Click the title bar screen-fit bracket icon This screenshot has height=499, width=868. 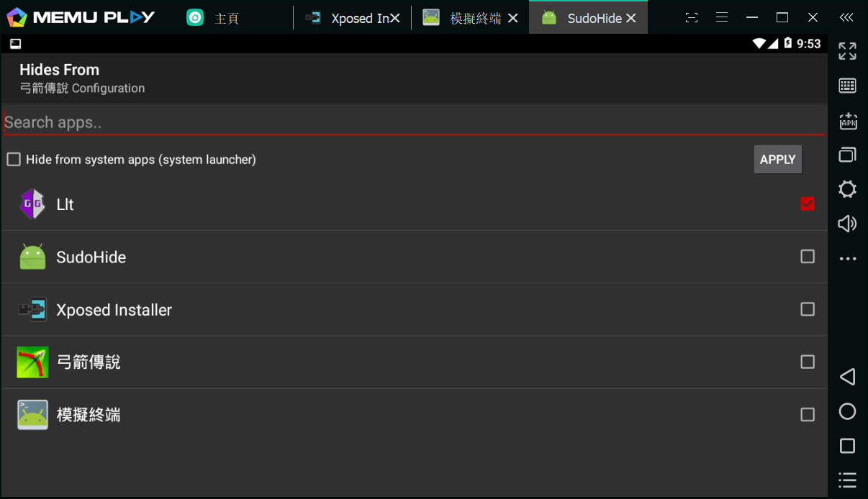pos(691,17)
